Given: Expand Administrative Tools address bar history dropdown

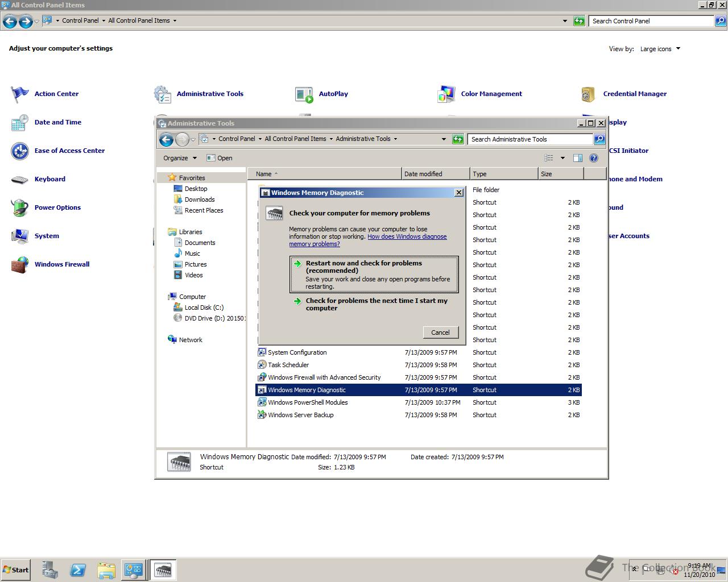Looking at the screenshot, I should 444,139.
